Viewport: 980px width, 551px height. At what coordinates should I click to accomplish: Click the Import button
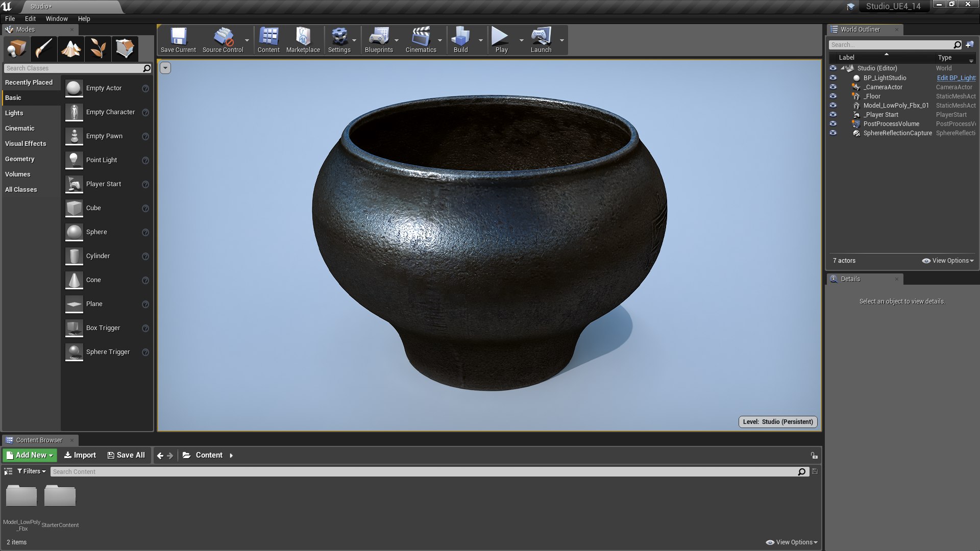pyautogui.click(x=80, y=455)
